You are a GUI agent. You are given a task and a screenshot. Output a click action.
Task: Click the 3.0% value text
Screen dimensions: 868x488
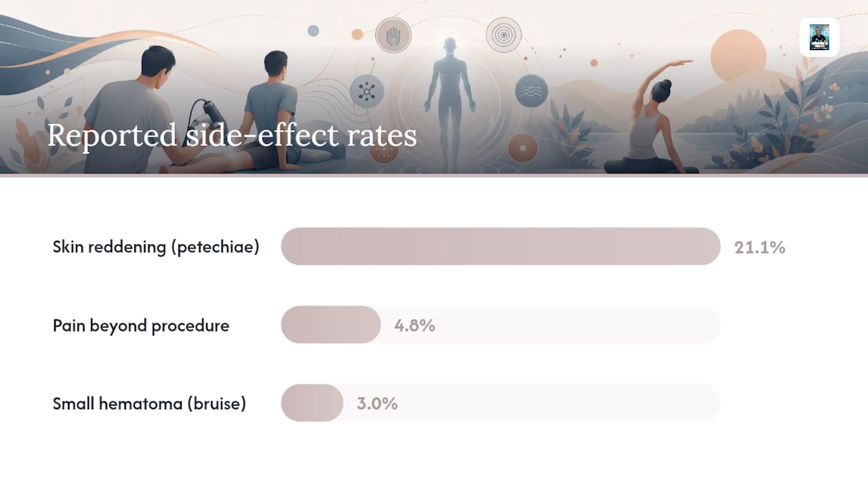click(377, 404)
